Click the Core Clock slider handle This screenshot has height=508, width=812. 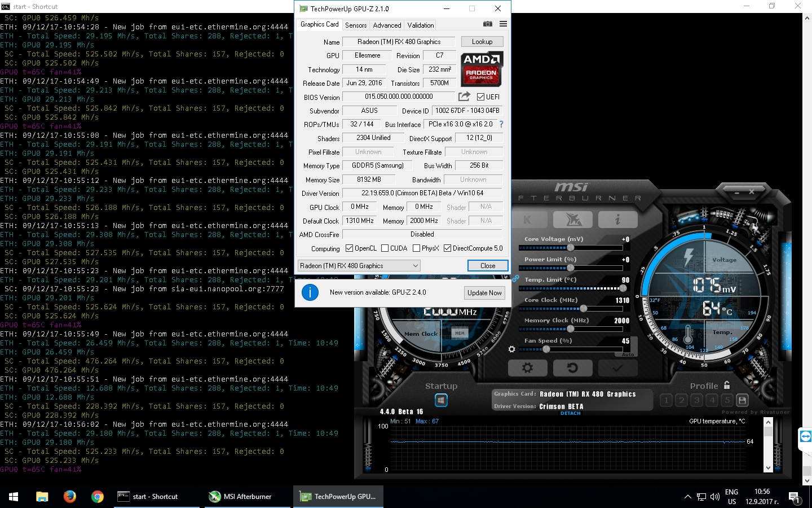[x=584, y=308]
